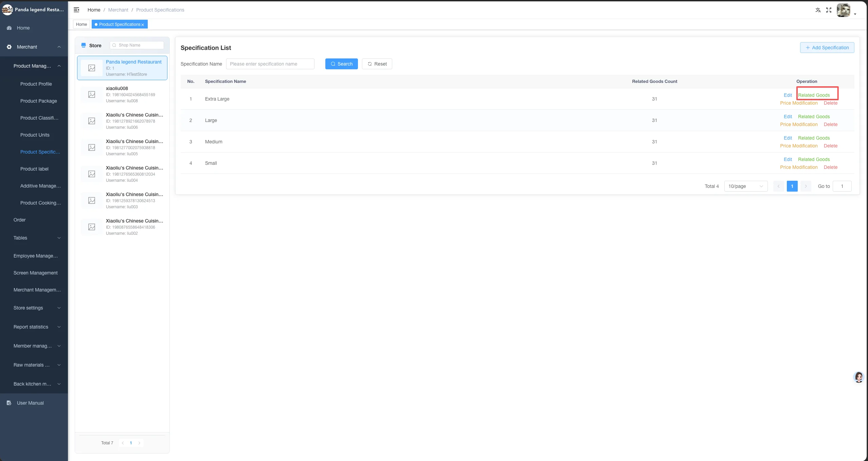The width and height of the screenshot is (868, 461).
Task: Focus the Specification Name input field
Action: 270,64
